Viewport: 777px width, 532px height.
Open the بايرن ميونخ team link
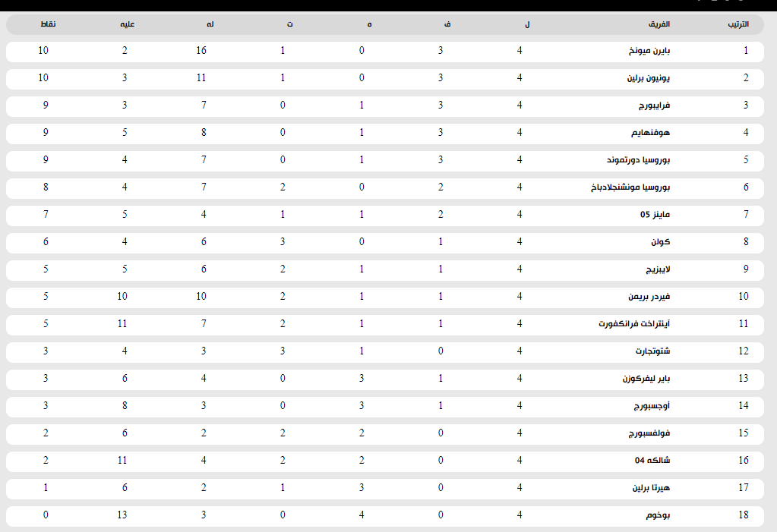[x=647, y=51]
